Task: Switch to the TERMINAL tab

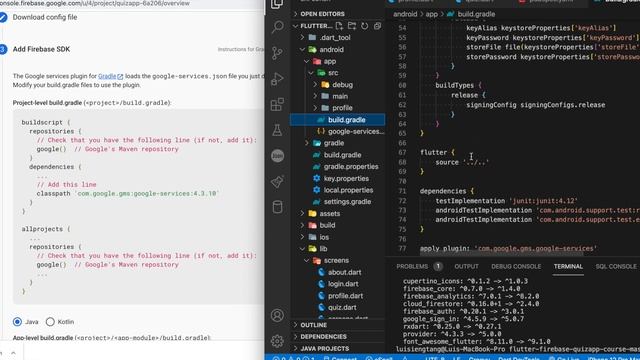Action: (x=568, y=267)
